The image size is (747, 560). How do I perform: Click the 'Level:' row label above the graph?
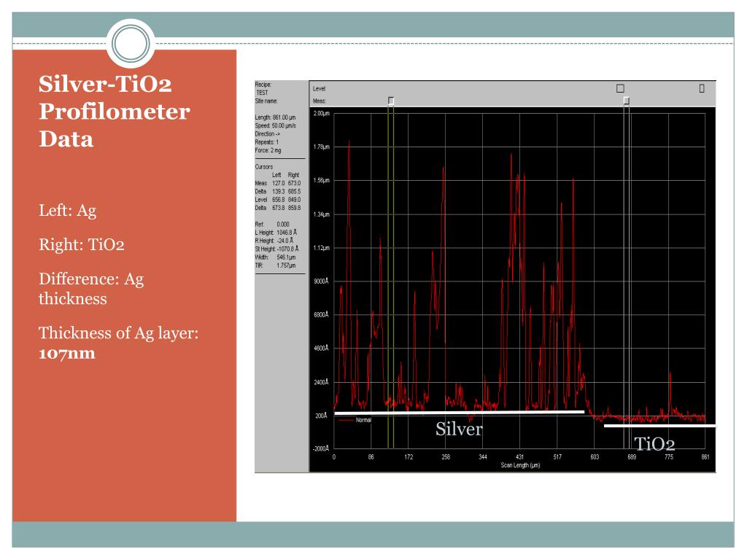pos(320,88)
